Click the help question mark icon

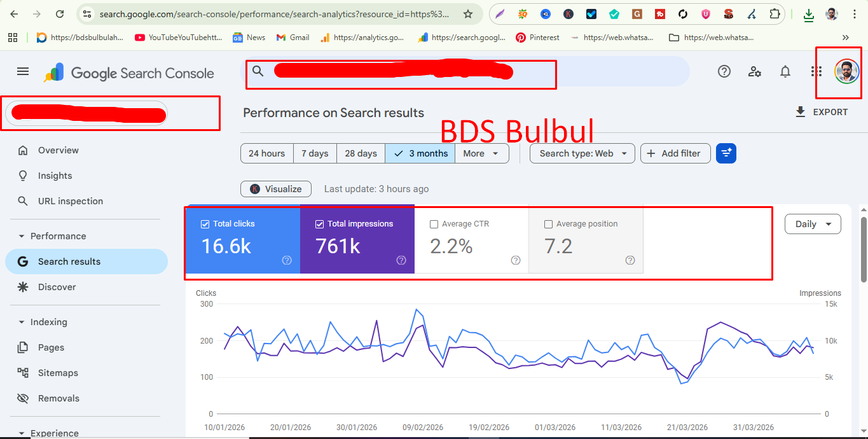tap(724, 71)
